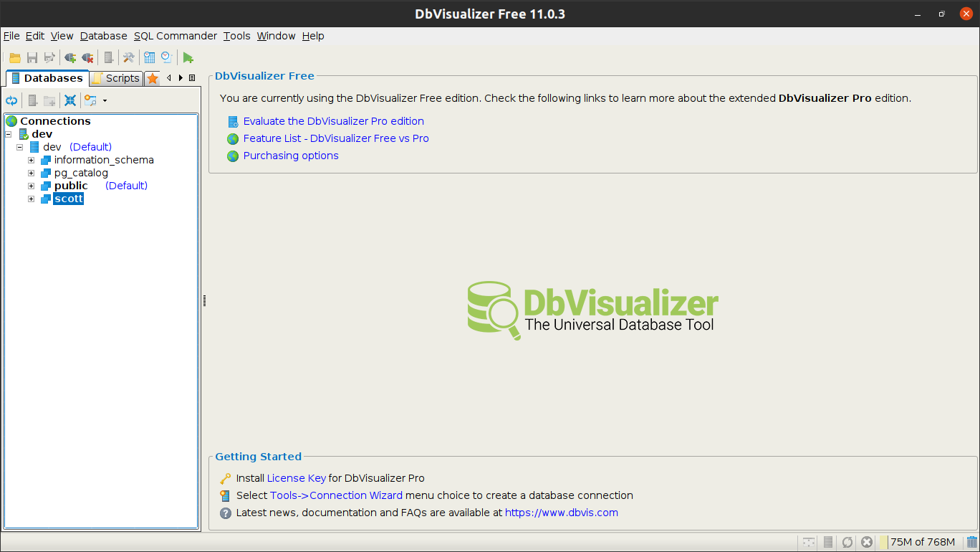Click the License Key link
980x552 pixels.
(297, 478)
